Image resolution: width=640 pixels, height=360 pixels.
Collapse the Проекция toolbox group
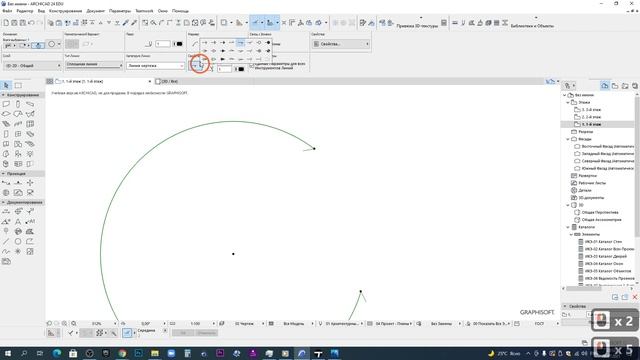(x=3, y=173)
